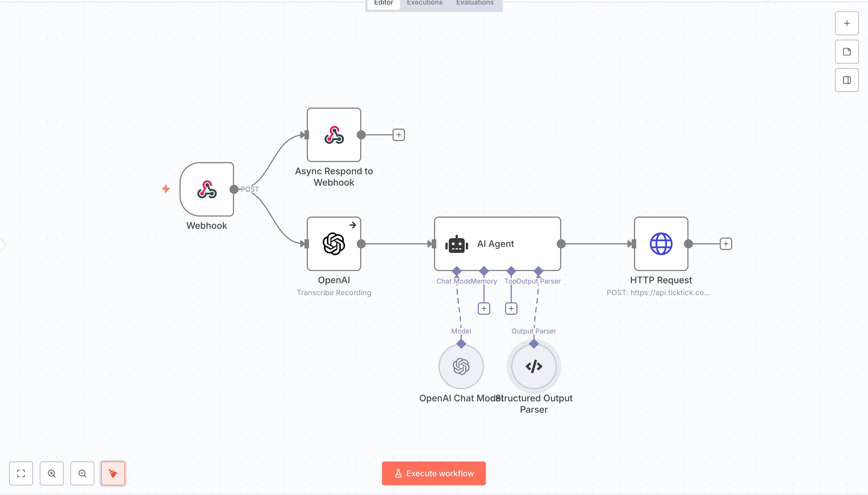Select the OpenAI Transcribe Recording node
This screenshot has height=495, width=868.
pyautogui.click(x=334, y=244)
